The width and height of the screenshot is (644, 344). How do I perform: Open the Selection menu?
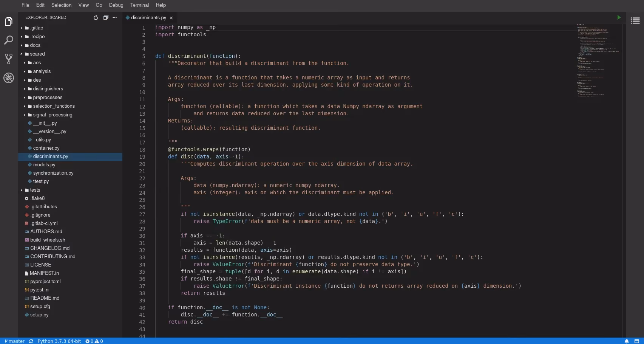pos(61,5)
